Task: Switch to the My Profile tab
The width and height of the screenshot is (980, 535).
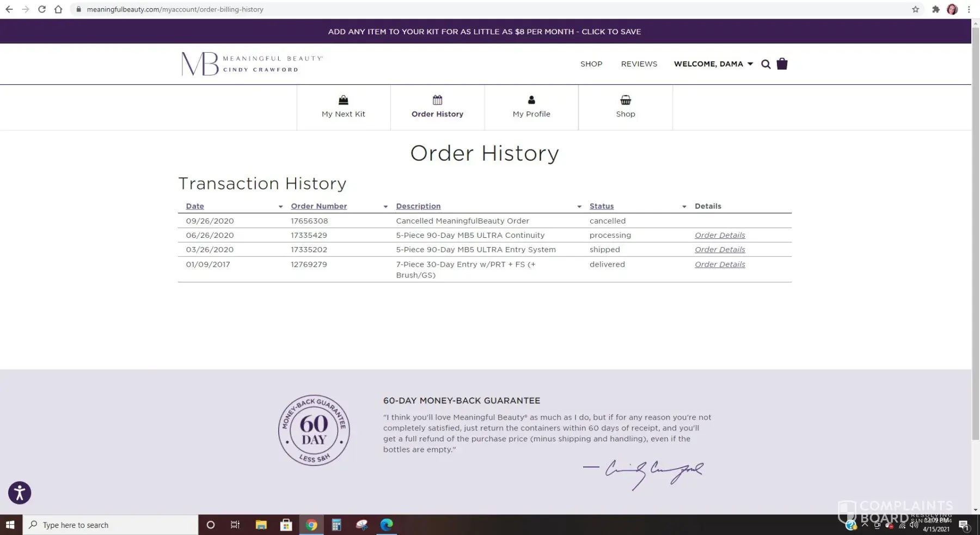Action: tap(531, 107)
